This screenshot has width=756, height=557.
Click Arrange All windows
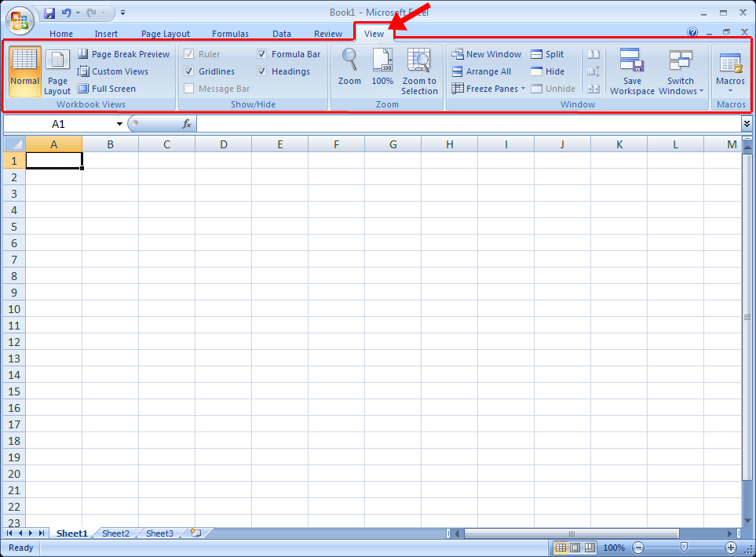(x=481, y=71)
